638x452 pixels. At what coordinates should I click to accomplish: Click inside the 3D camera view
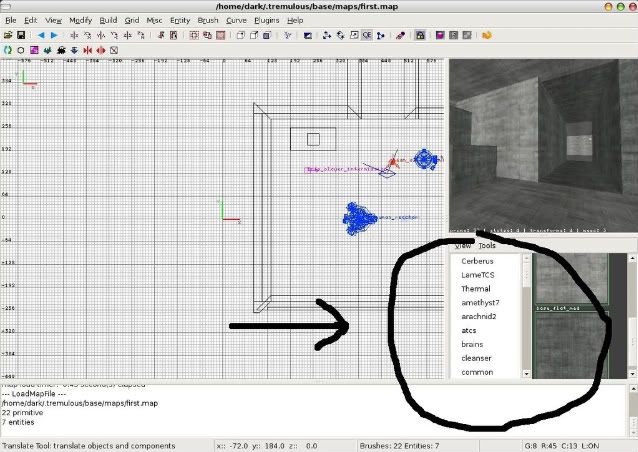(543, 146)
